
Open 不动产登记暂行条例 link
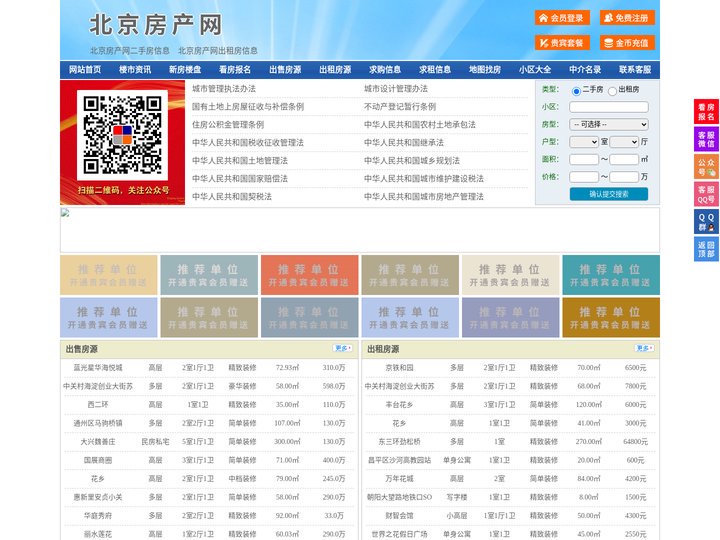pos(400,107)
